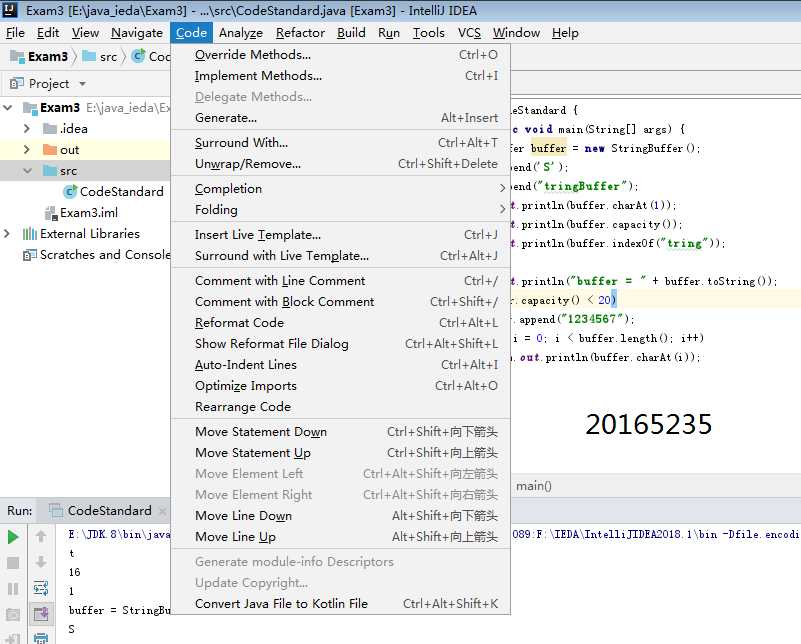Select Unwrap/Remove... menu entry
This screenshot has width=801, height=644.
(x=341, y=163)
